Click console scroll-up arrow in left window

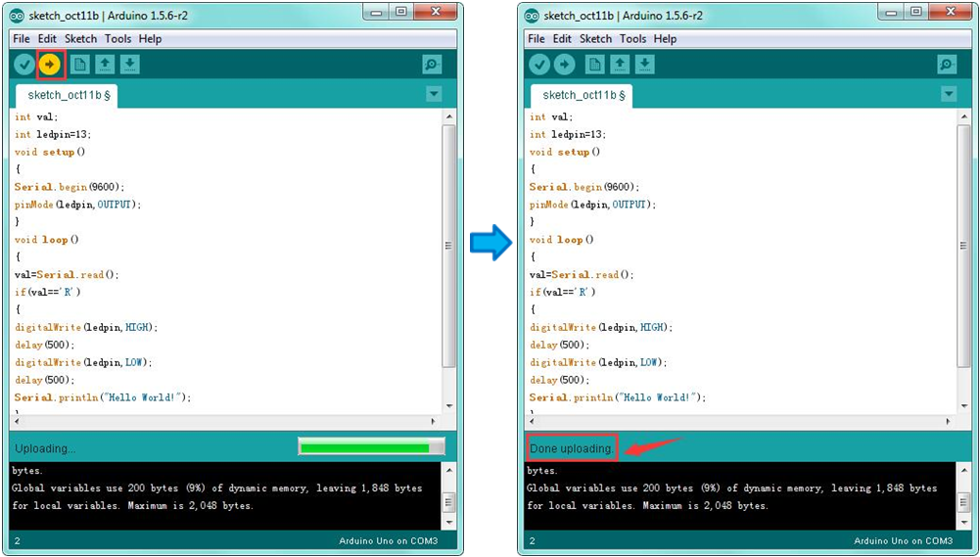pyautogui.click(x=448, y=470)
